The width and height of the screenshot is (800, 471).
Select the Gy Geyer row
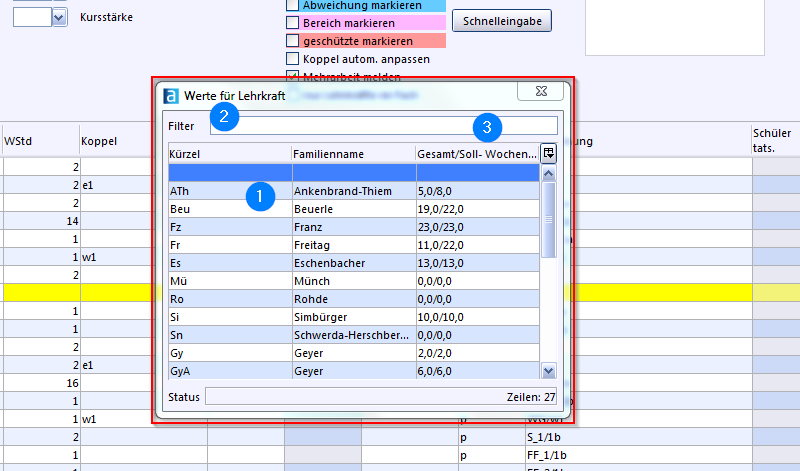click(x=354, y=353)
